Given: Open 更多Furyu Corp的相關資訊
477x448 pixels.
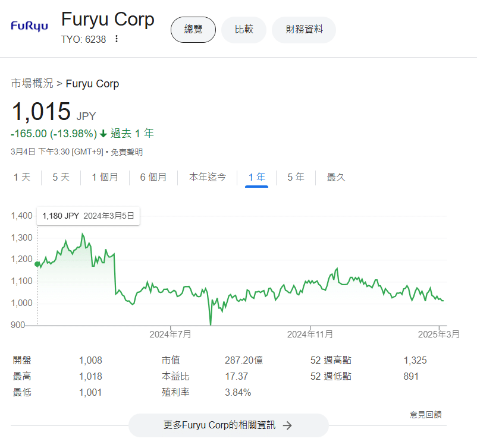Looking at the screenshot, I should [x=228, y=425].
